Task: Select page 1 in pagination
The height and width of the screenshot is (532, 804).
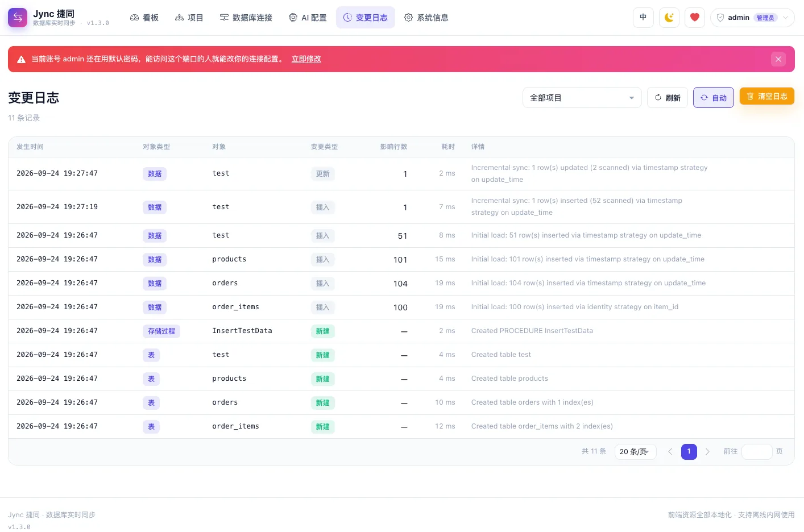Action: pos(689,452)
